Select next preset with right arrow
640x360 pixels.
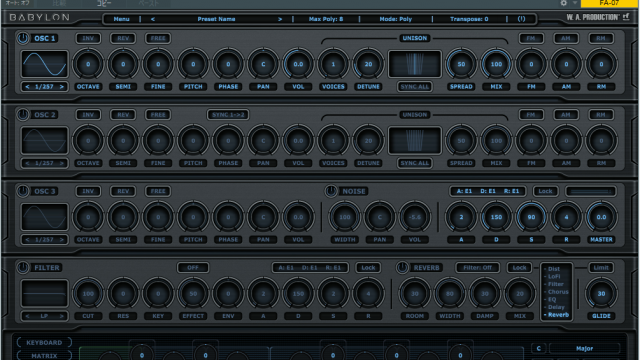[x=280, y=19]
